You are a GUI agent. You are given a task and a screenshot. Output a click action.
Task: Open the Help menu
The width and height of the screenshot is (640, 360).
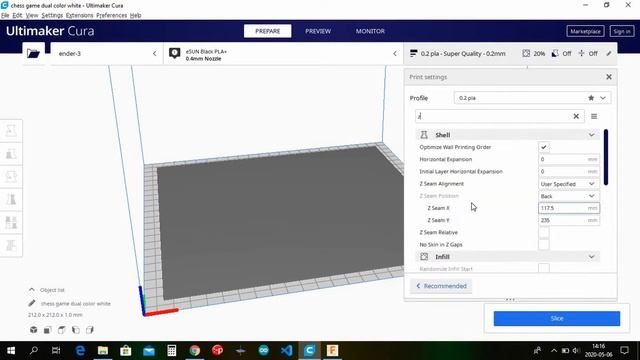[x=136, y=15]
